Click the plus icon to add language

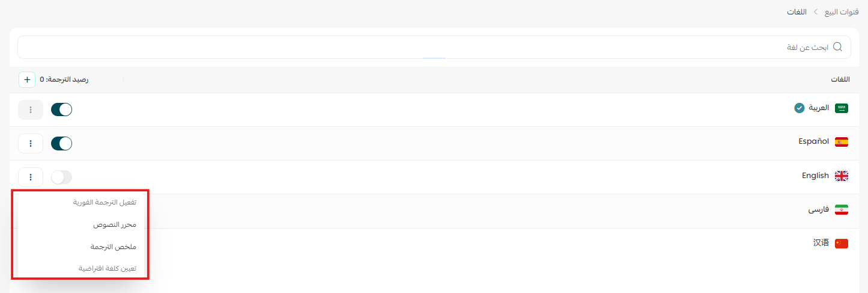coord(27,79)
